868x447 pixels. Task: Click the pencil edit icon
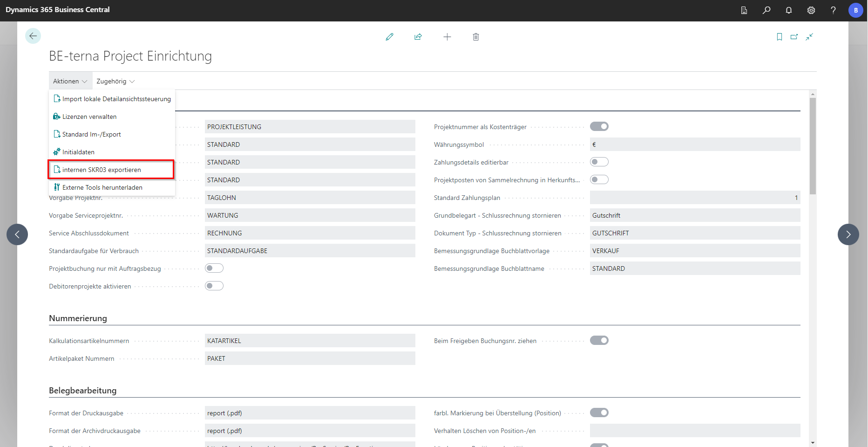[x=389, y=37]
